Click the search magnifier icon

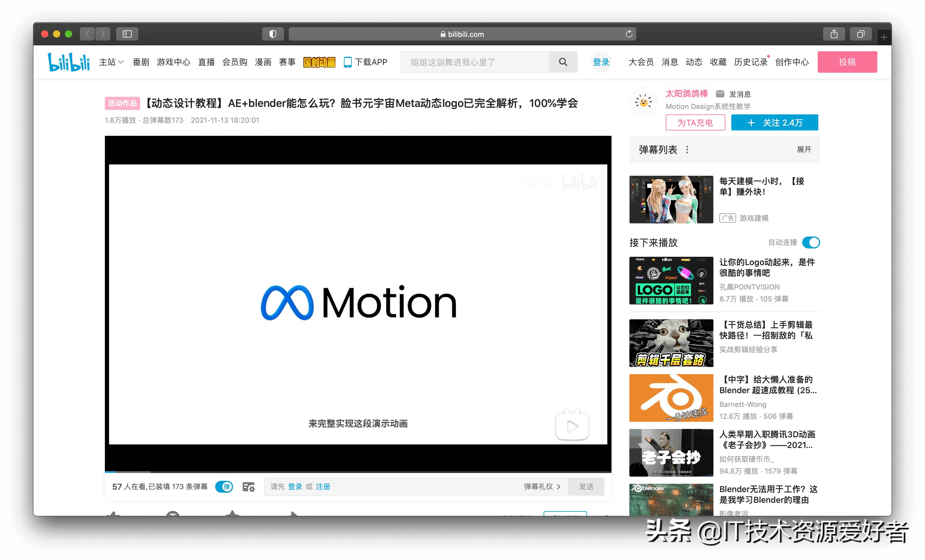pyautogui.click(x=563, y=62)
